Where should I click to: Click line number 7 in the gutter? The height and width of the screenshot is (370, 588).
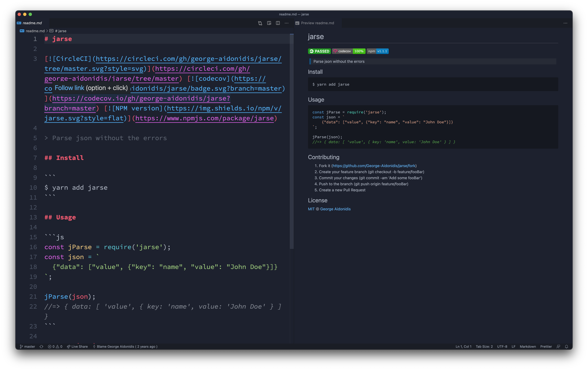point(35,158)
